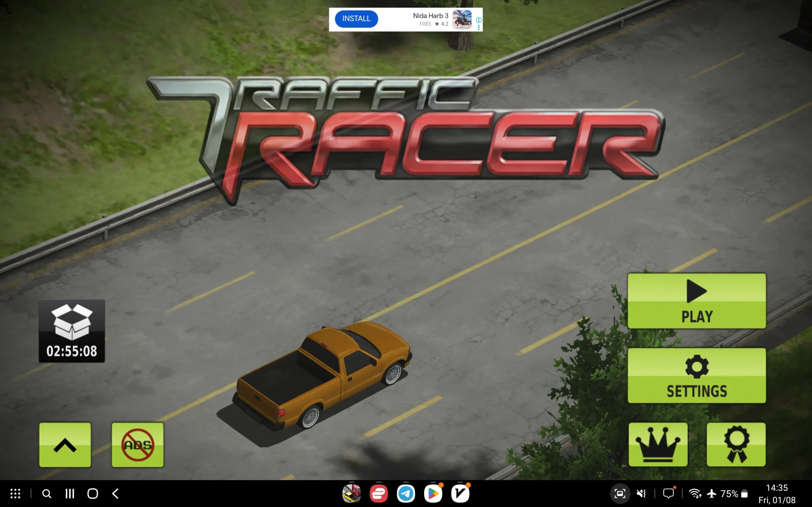Click the orange pickup truck
The image size is (812, 507).
(x=322, y=376)
